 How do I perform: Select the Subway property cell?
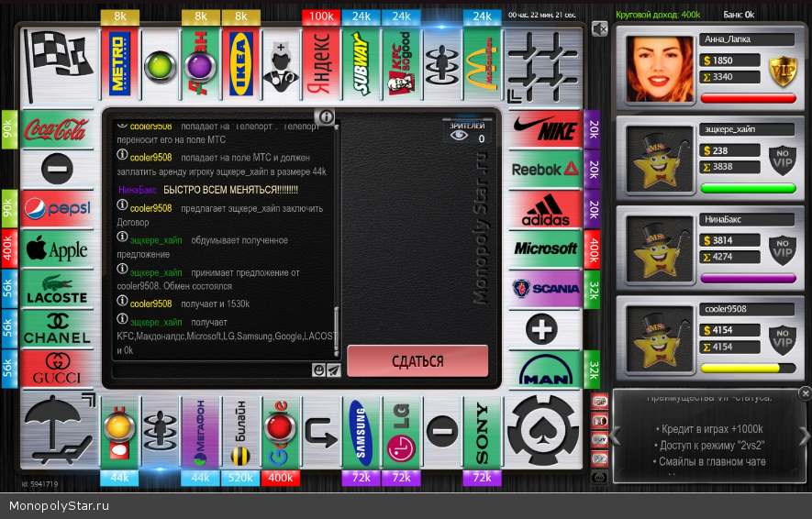(362, 63)
